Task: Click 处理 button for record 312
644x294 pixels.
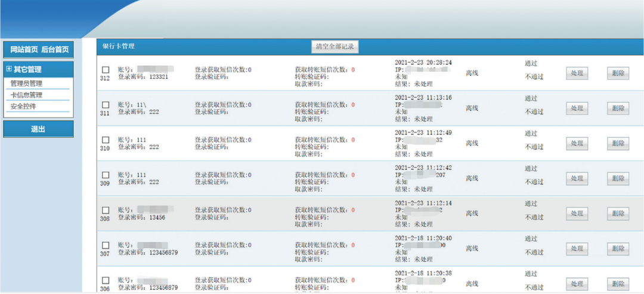Action: [577, 73]
